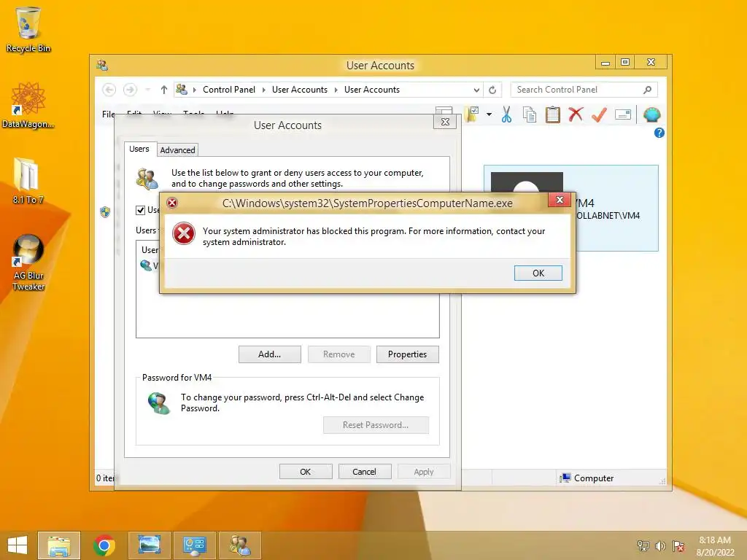Click the Action Center flag tray icon
Screen dimensions: 747x560
click(678, 545)
